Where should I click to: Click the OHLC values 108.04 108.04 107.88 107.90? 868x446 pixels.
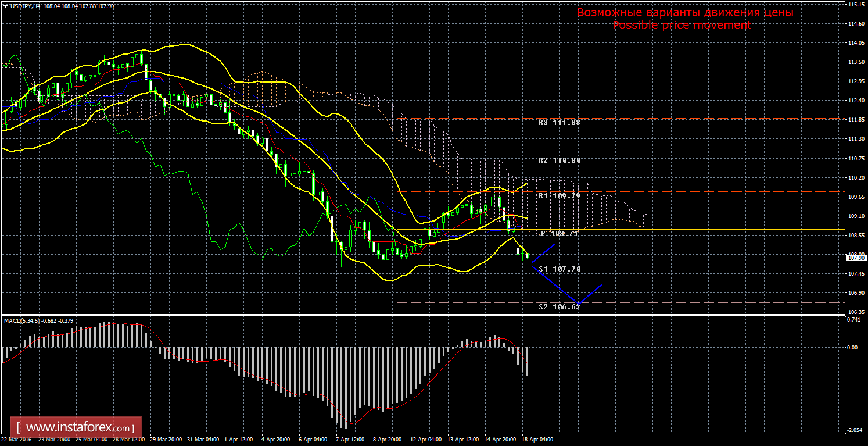tap(78, 6)
